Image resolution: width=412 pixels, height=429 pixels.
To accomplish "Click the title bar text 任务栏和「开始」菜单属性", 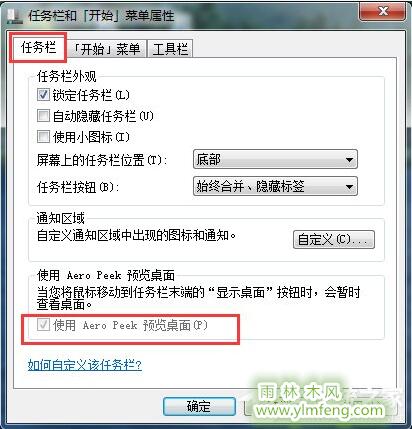I will tap(101, 16).
